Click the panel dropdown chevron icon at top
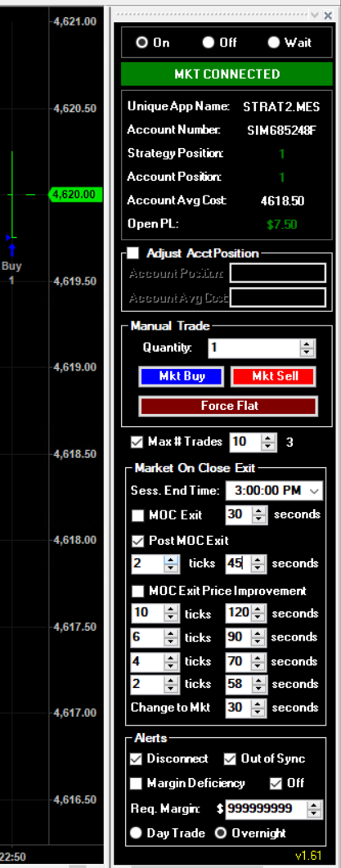Image resolution: width=341 pixels, height=868 pixels. 315,15
